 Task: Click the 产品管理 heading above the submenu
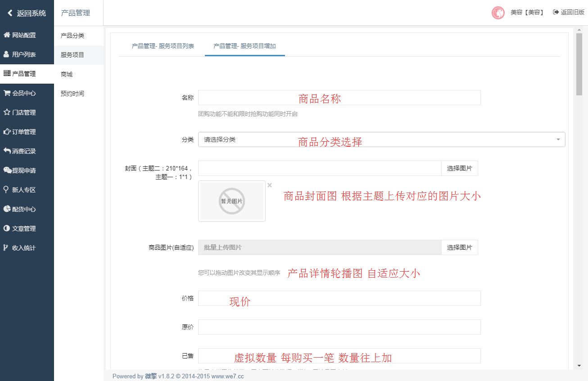point(76,13)
